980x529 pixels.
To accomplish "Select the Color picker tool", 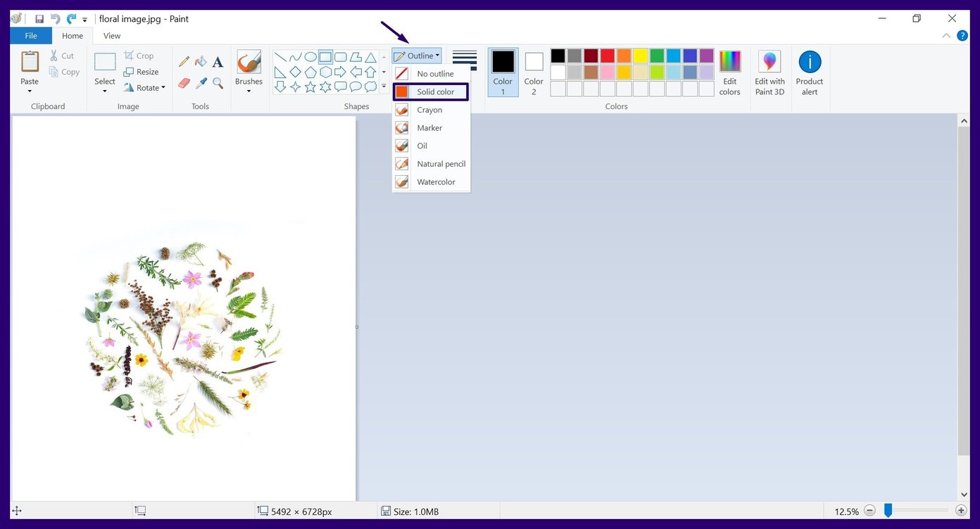I will 201,82.
